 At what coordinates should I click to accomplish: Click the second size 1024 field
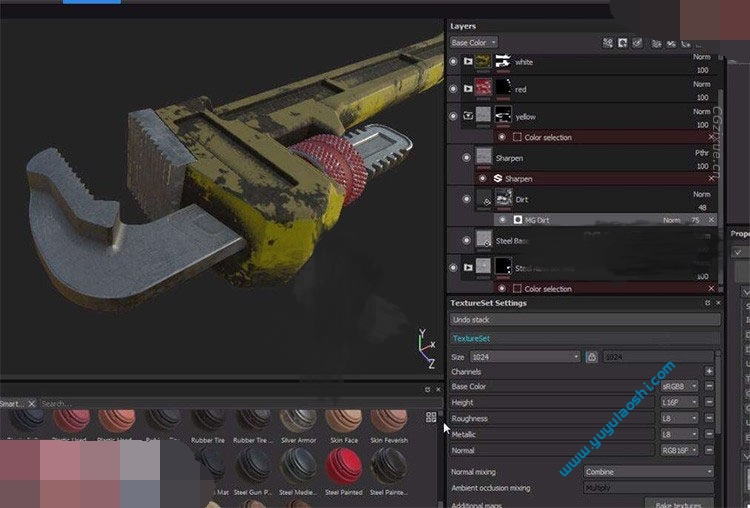pos(658,357)
